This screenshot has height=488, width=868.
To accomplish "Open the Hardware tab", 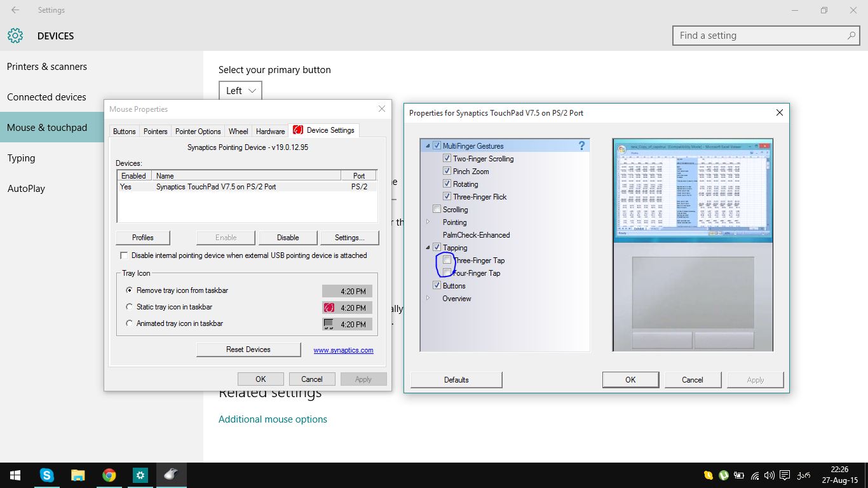I will (270, 132).
